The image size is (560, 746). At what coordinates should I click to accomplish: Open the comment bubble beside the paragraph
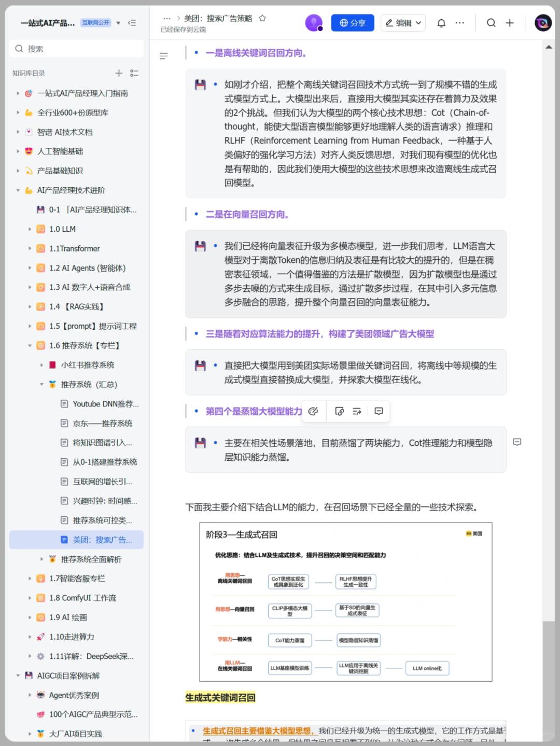[517, 442]
